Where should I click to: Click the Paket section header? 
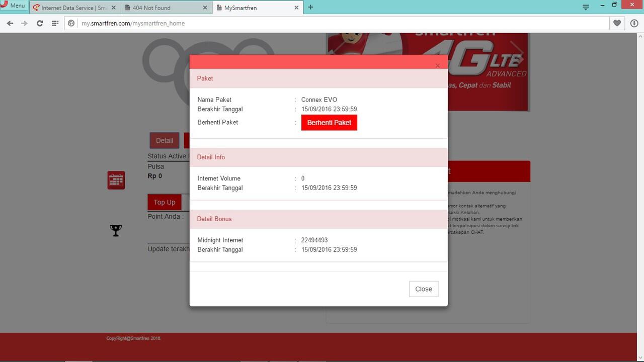(318, 78)
